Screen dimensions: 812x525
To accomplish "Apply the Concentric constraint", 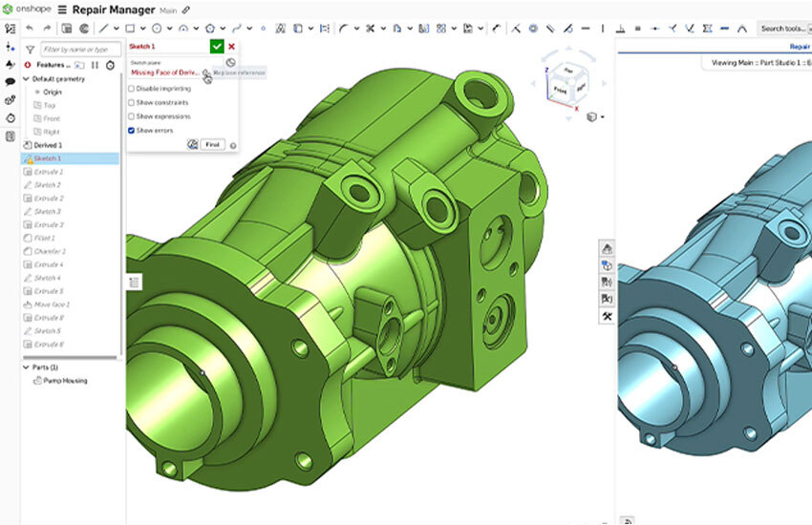I will pos(533,29).
